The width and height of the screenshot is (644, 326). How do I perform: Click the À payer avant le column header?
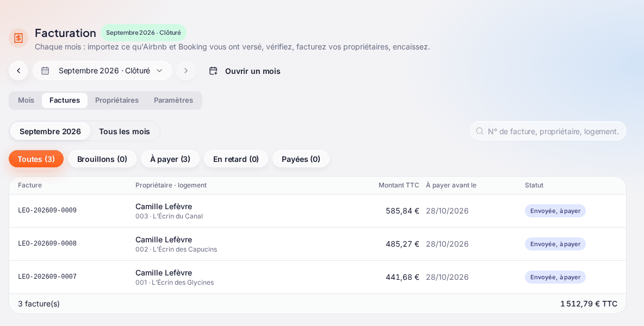(x=451, y=185)
